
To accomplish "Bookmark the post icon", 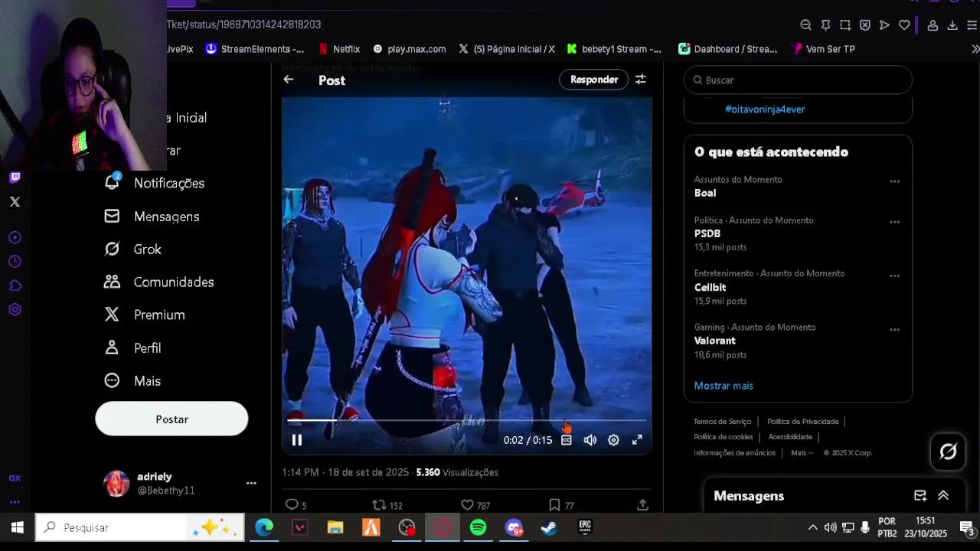I will [x=554, y=505].
